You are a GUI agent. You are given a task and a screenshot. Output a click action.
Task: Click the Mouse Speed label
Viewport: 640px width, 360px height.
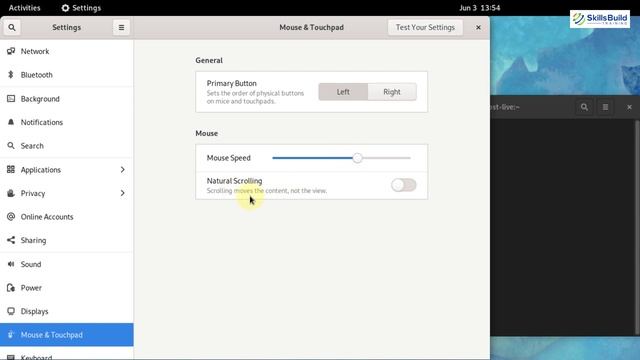[x=229, y=158]
